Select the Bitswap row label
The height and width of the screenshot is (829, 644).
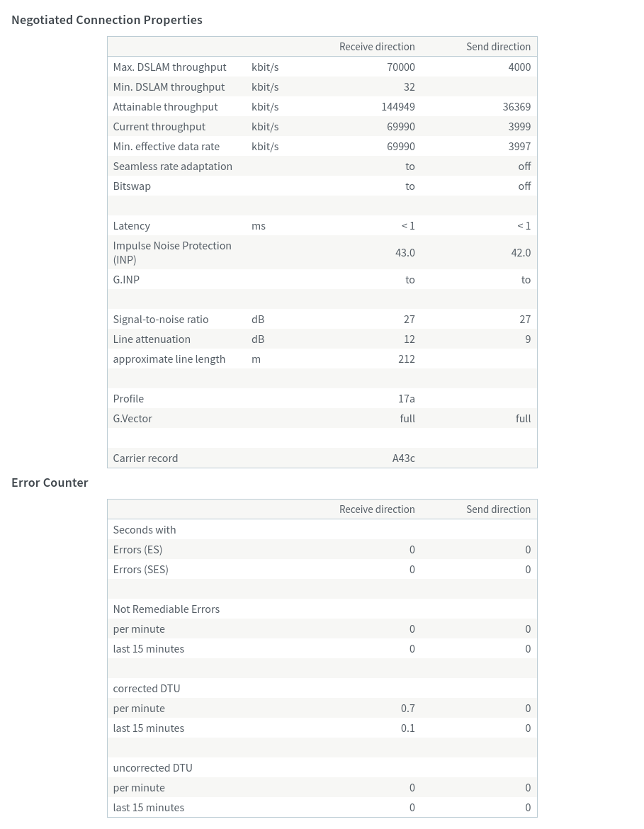tap(132, 186)
